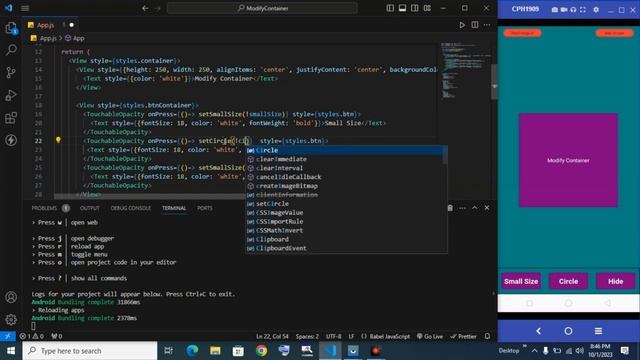The width and height of the screenshot is (640, 360).
Task: Open Run and Debug view
Action: 11,95
